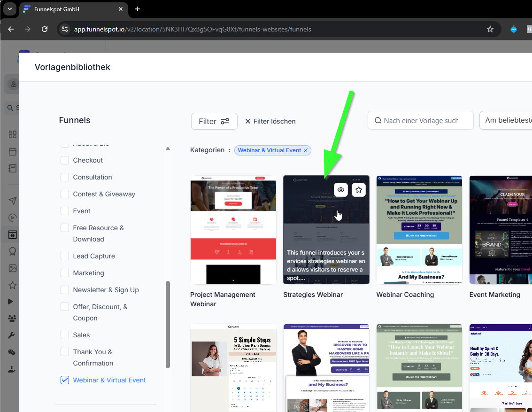Open Event Marketing template thumbnail
Image resolution: width=532 pixels, height=412 pixels.
[501, 229]
